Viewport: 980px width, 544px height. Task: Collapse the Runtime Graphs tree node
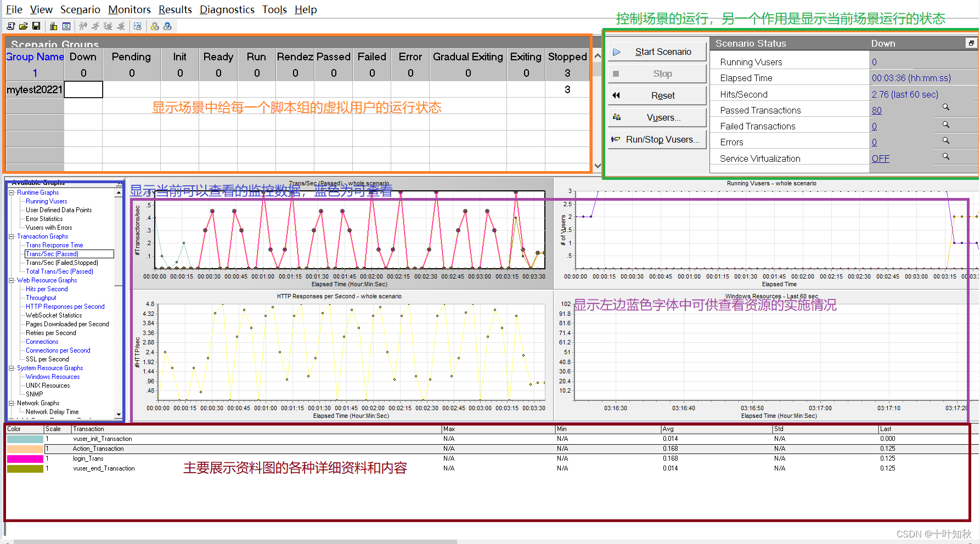[x=11, y=192]
